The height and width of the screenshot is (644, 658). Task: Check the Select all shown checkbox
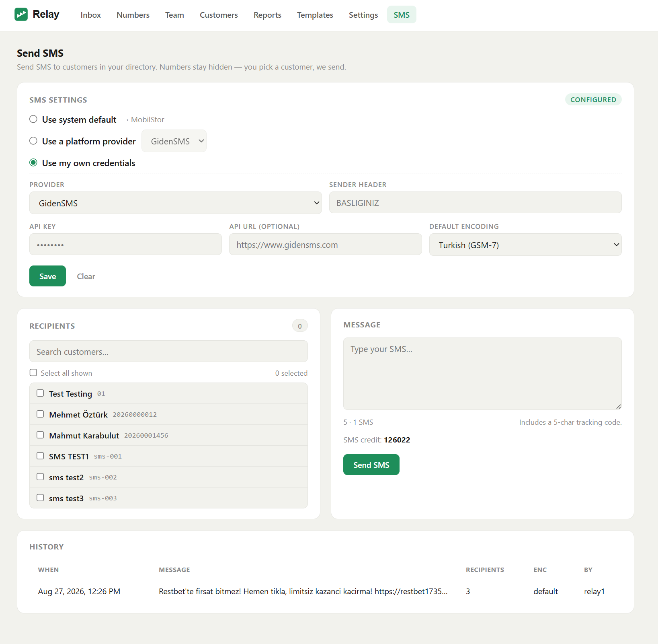coord(33,372)
